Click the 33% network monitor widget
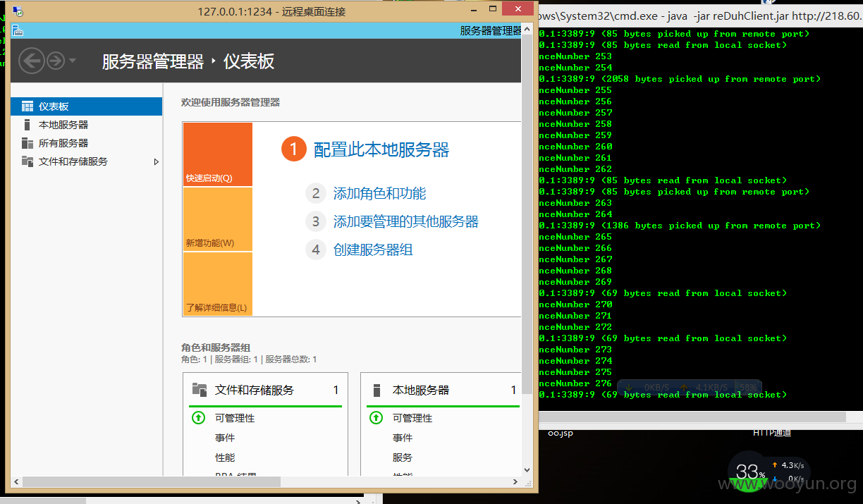Screen dimensions: 863x504 (x=750, y=472)
